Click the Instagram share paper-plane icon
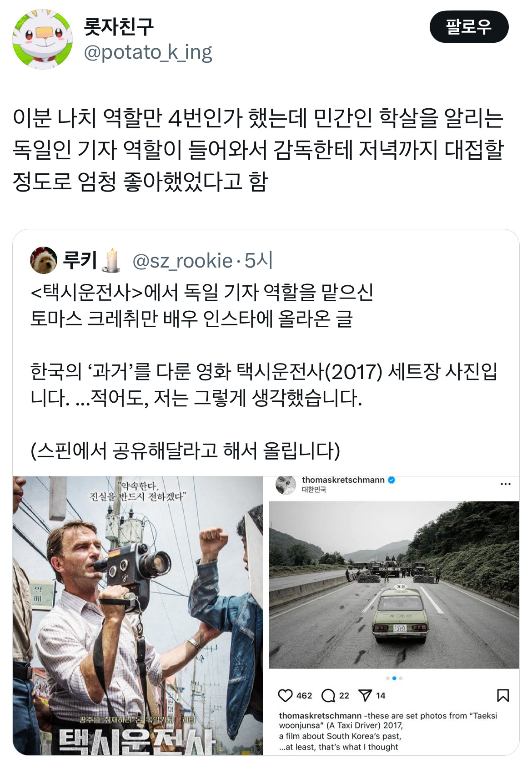 coord(365,695)
